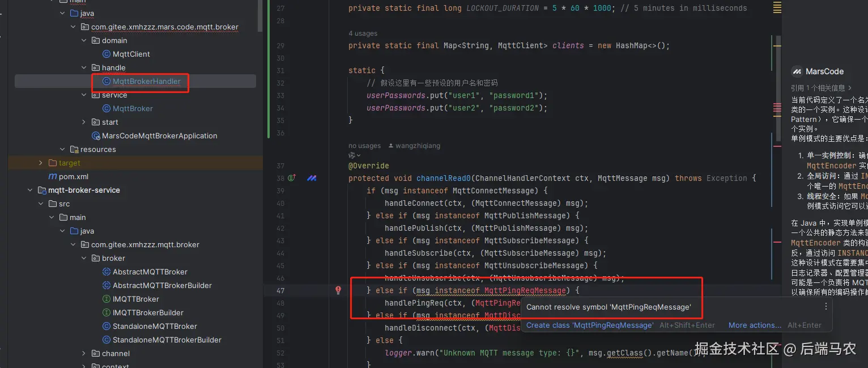Click the MarsCode gutter icon on line 38
This screenshot has height=368, width=868.
pos(312,178)
